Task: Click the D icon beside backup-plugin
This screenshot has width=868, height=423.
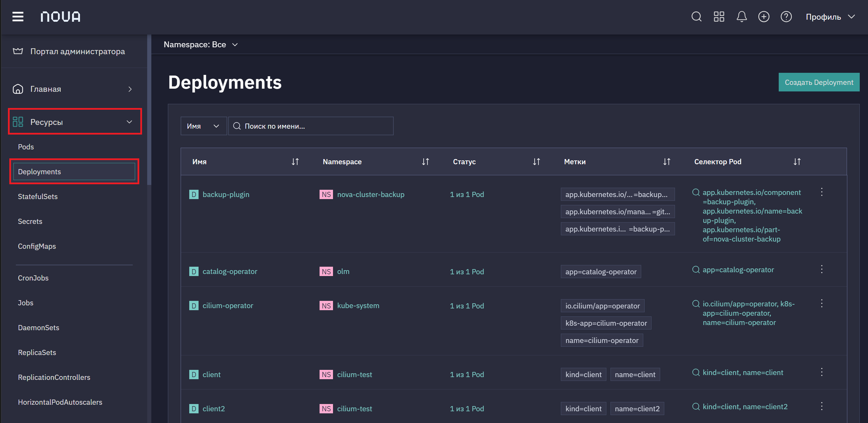Action: pos(194,194)
